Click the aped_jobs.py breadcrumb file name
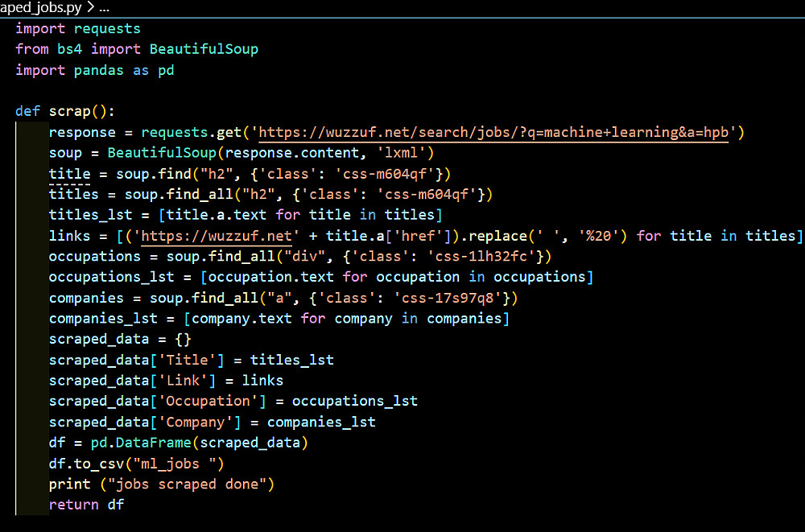Viewport: 805px width, 532px height. [x=38, y=7]
